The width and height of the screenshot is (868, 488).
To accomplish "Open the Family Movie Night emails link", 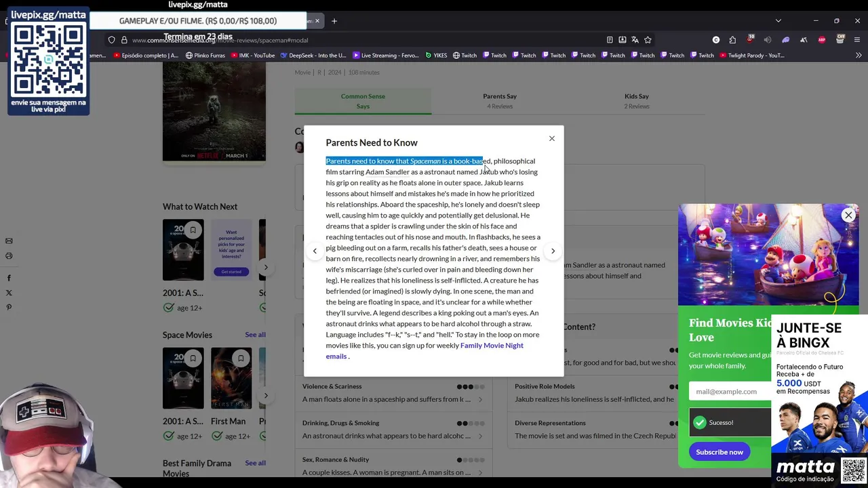I will [x=425, y=350].
